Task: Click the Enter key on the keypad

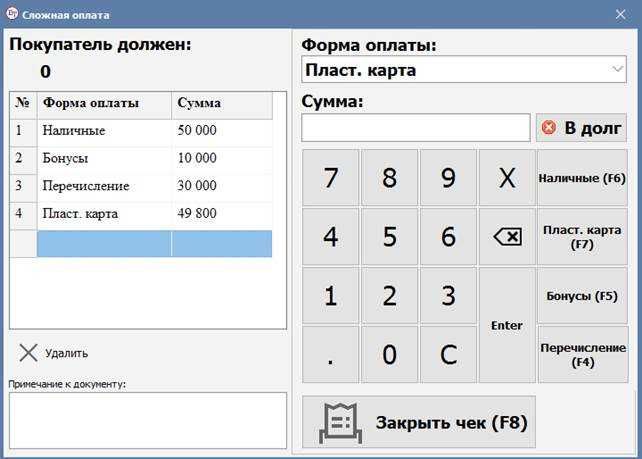Action: (507, 325)
